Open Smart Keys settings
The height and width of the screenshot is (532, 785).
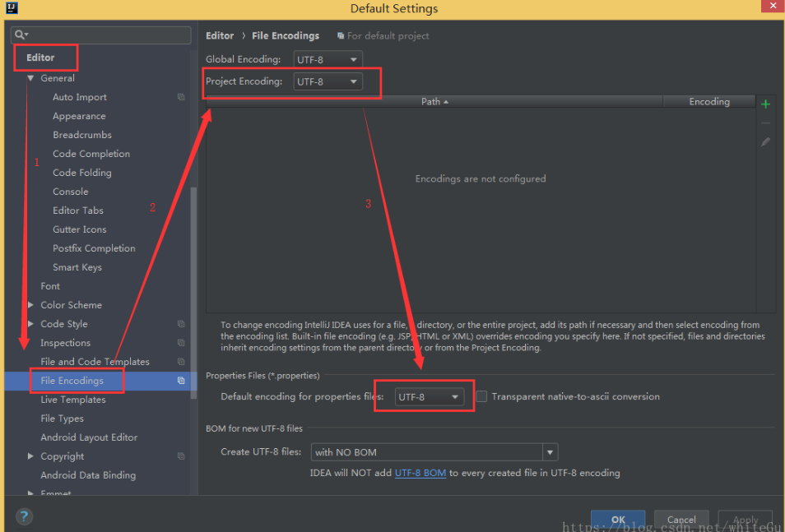pos(77,267)
